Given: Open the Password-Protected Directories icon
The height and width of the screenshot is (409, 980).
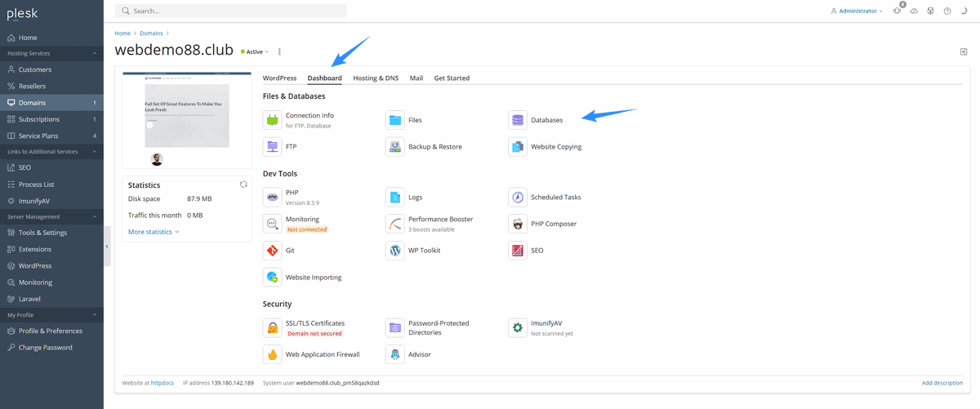Looking at the screenshot, I should [x=394, y=328].
